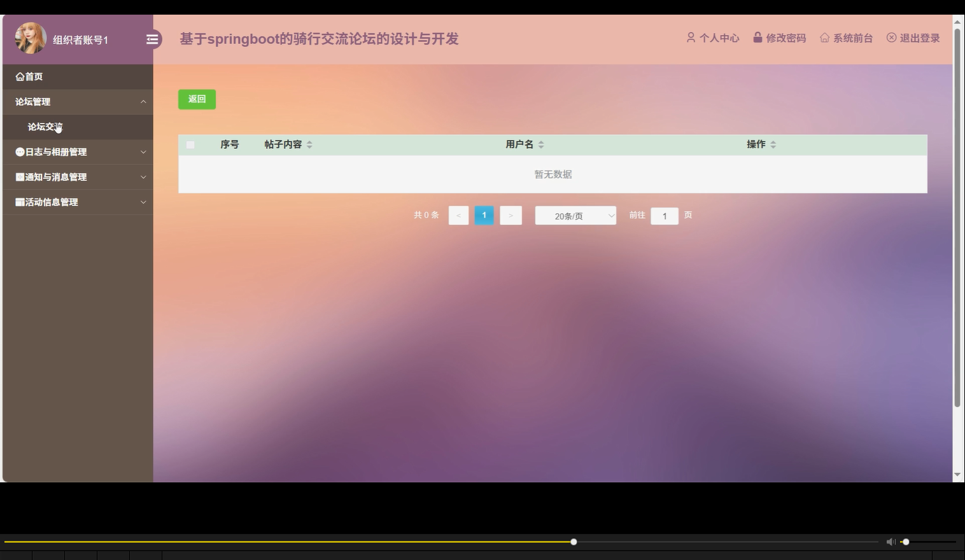
Task: Collapse the 论坛管理 menu section
Action: pos(78,102)
